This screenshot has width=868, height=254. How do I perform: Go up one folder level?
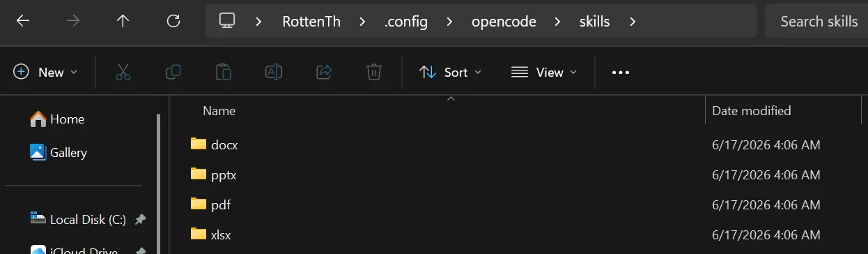pyautogui.click(x=123, y=21)
